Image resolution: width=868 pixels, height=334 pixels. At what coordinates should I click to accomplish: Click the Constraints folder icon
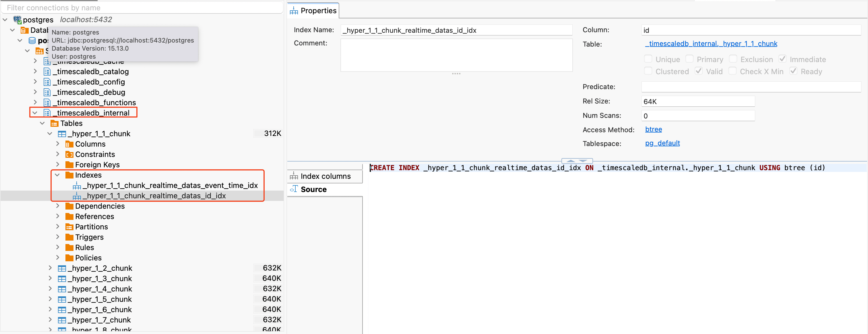(69, 155)
